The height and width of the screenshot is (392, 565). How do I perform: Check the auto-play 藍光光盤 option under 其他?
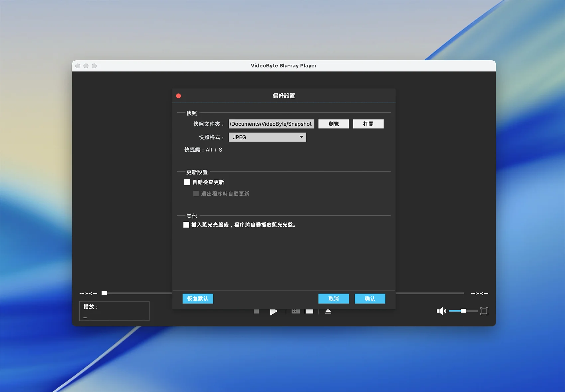click(x=186, y=225)
